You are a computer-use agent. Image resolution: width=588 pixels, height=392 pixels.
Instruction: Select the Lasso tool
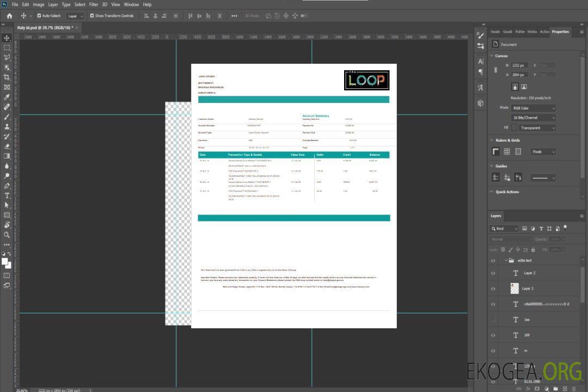point(7,57)
